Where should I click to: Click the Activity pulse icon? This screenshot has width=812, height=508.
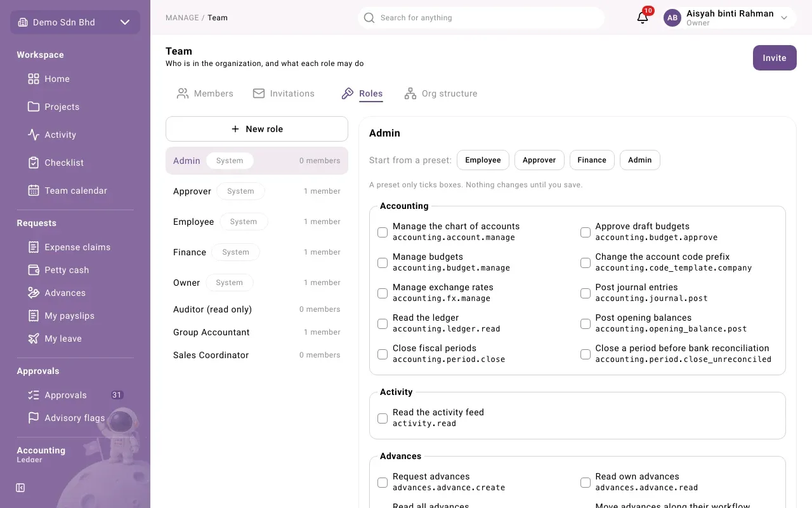pos(34,135)
